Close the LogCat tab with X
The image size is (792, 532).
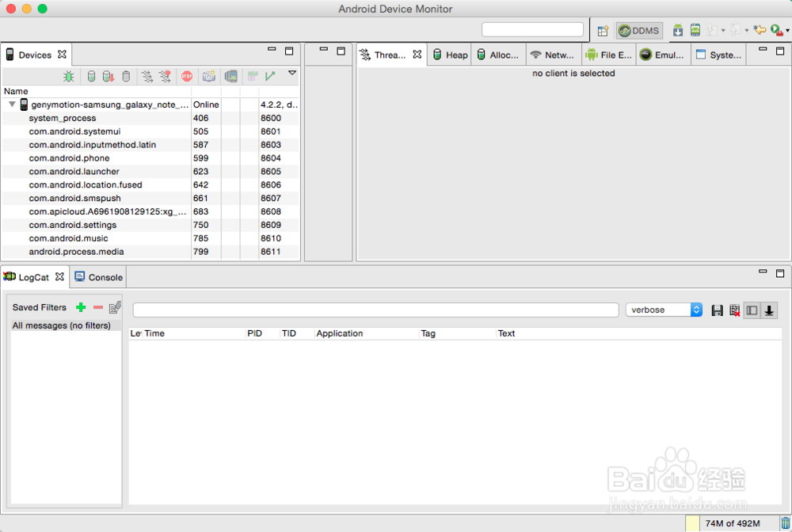point(59,276)
